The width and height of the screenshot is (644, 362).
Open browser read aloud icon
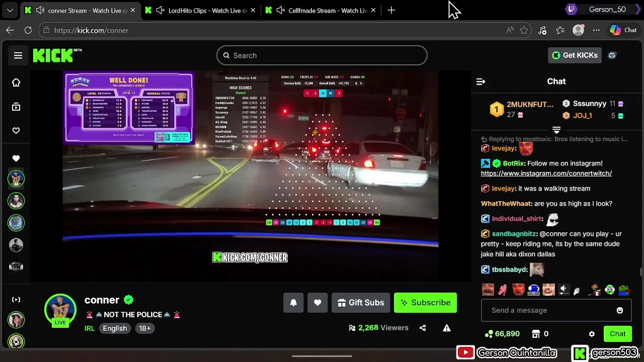pyautogui.click(x=510, y=30)
